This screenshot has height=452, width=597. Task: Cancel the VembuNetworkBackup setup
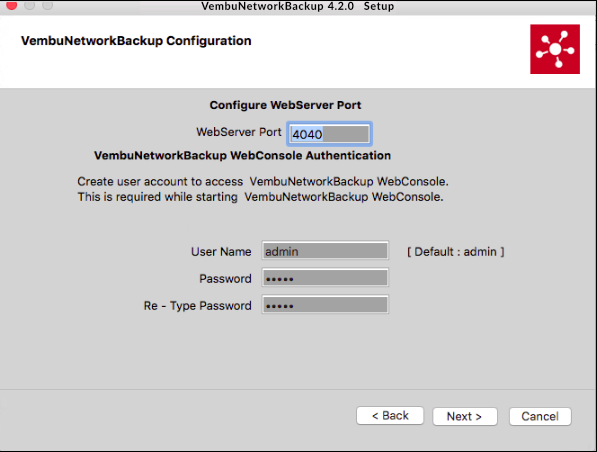(540, 416)
